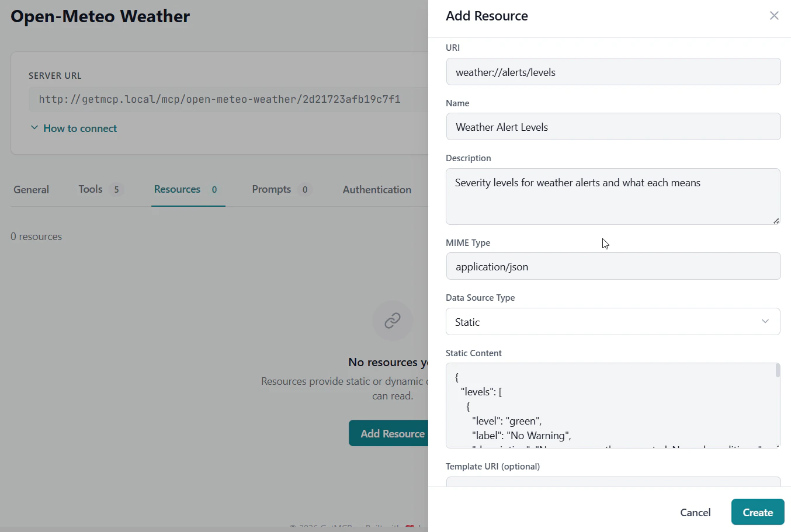The width and height of the screenshot is (791, 532).
Task: Click the Open-Meteo Weather heading
Action: point(100,16)
